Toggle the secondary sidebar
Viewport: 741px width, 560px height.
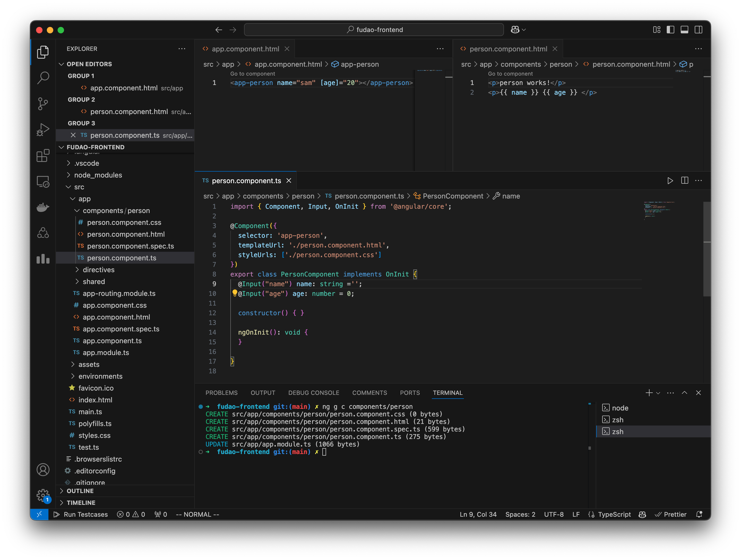699,30
